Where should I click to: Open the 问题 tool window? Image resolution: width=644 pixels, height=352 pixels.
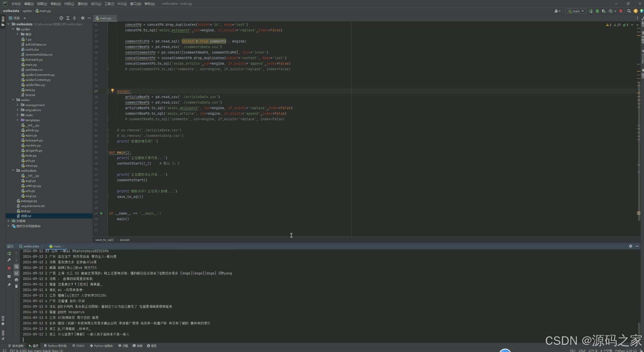123,346
